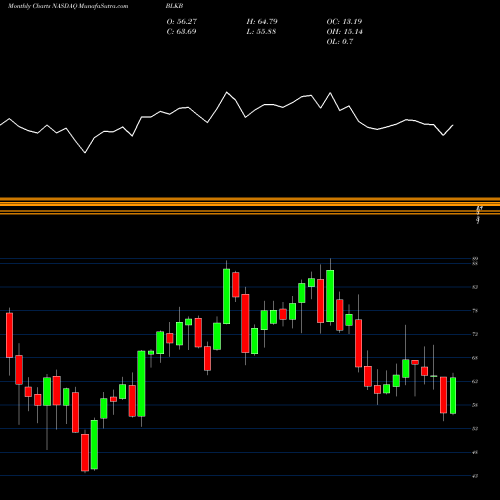The image size is (500, 500).
Task: Click the right endpoint of the white line
Action: [453, 125]
